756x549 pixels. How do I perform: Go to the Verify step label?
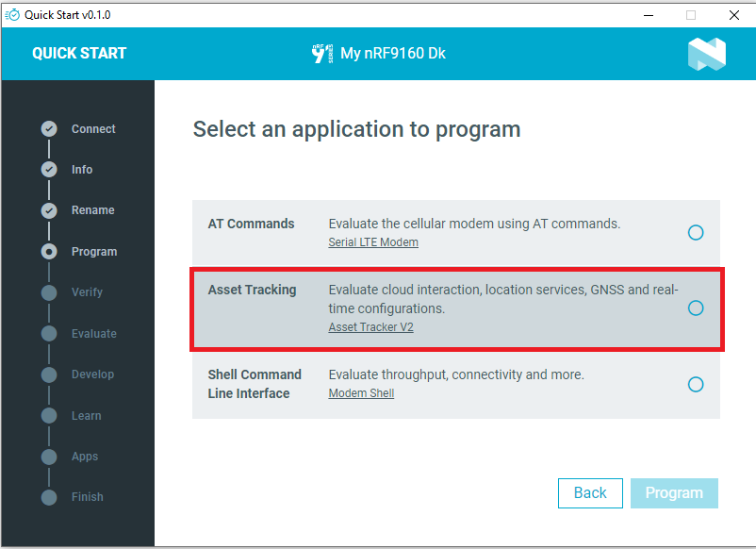click(87, 292)
